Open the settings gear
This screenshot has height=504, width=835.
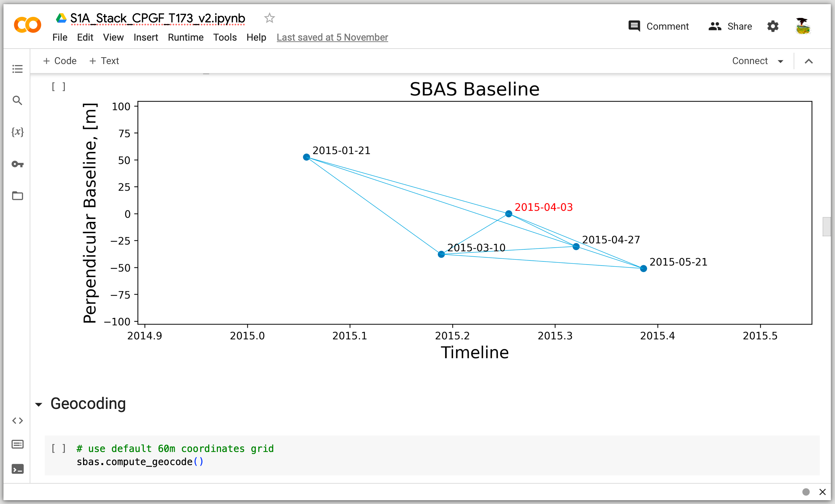tap(773, 26)
